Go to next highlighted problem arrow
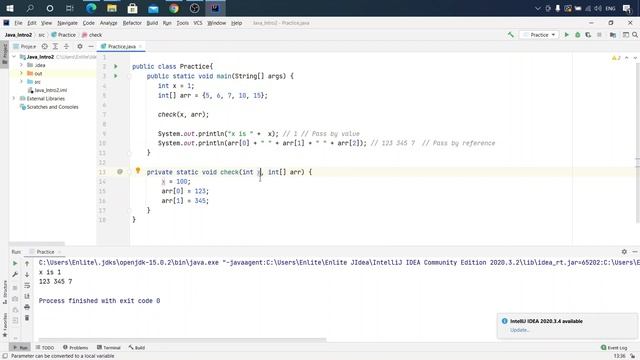Viewport: 640px width, 360px height. coord(635,58)
